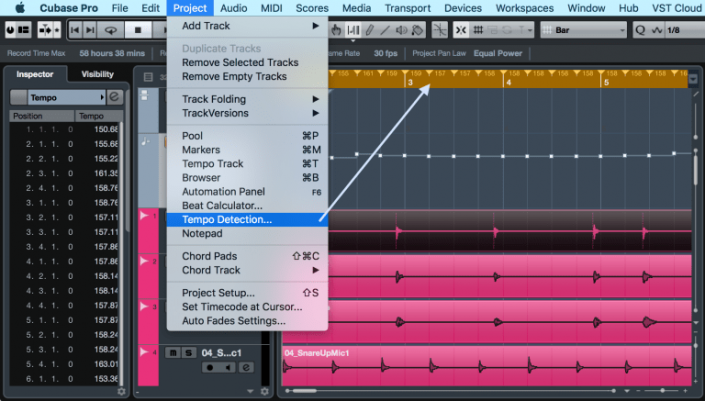Screen dimensions: 705x401
Task: Go to next marker transport button
Action: tap(90, 30)
